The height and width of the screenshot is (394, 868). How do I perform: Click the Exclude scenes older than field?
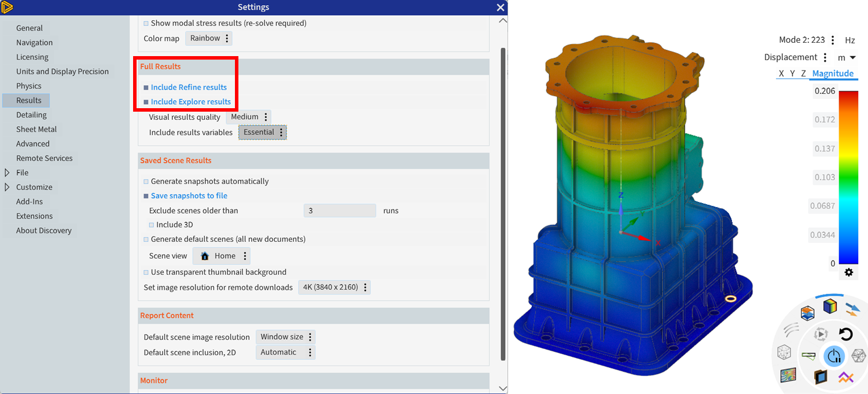tap(340, 211)
